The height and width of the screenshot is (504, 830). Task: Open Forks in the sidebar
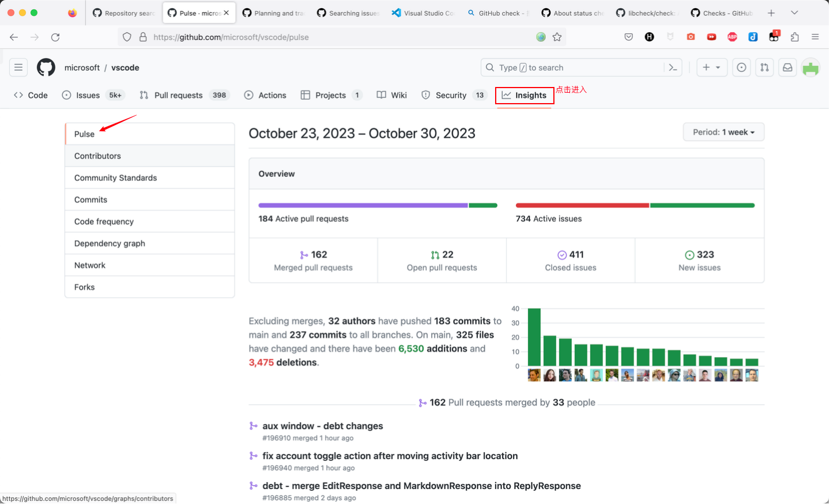[x=150, y=287]
